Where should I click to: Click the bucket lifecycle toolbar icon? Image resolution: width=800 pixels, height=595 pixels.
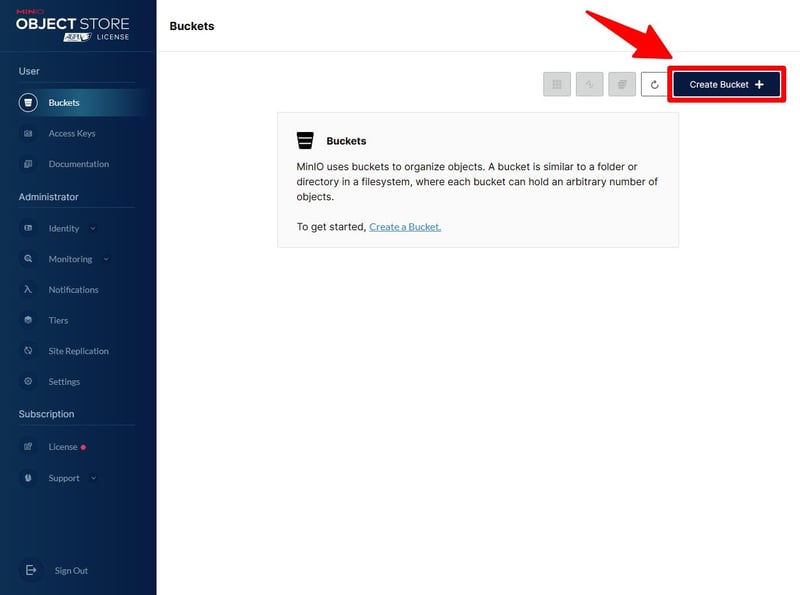(622, 85)
